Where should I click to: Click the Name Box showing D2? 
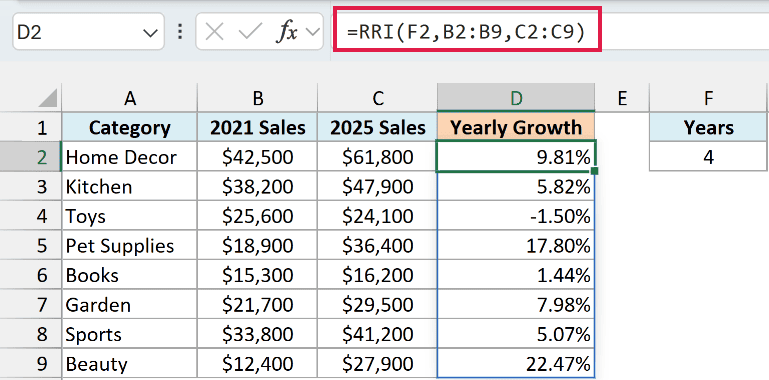[88, 32]
